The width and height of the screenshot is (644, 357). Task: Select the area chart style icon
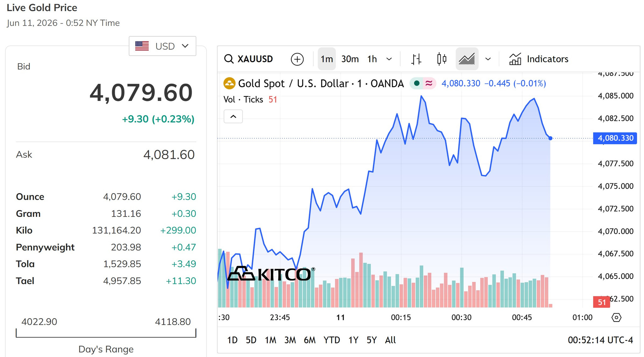click(x=467, y=59)
